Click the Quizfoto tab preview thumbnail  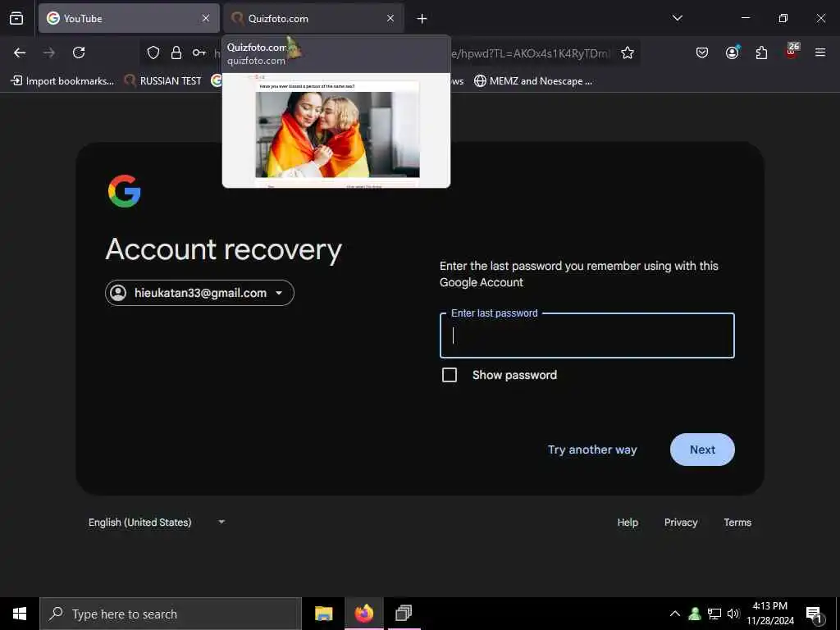[x=336, y=130]
